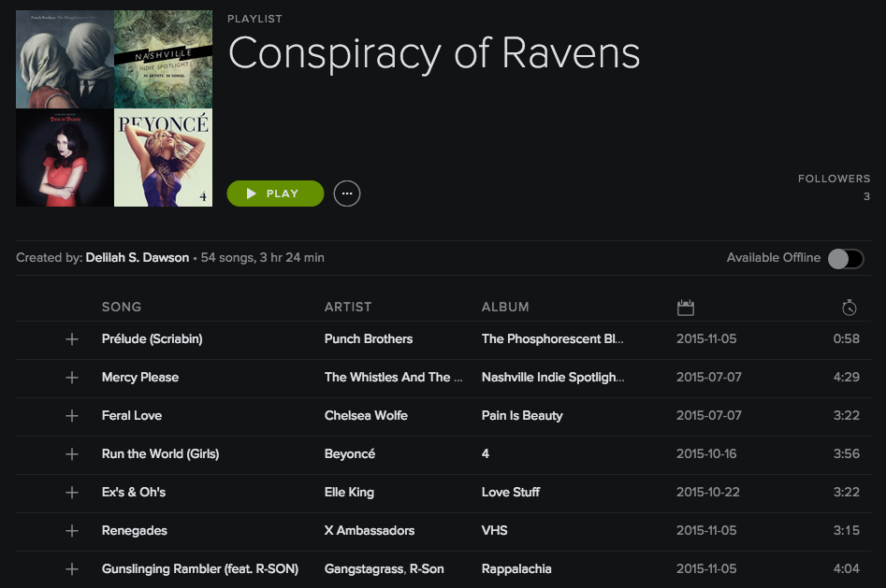Select the Run the World (Girls) title
Image resolution: width=886 pixels, height=588 pixels.
click(x=161, y=454)
